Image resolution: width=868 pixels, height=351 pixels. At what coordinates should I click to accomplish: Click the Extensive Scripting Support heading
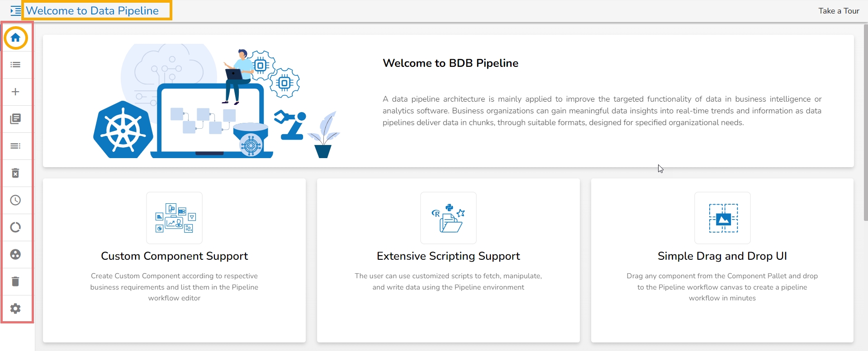[x=448, y=256]
